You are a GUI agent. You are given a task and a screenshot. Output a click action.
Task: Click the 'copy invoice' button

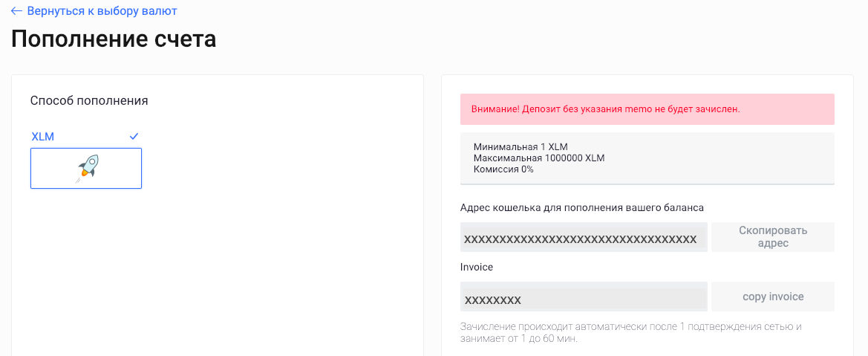point(773,297)
